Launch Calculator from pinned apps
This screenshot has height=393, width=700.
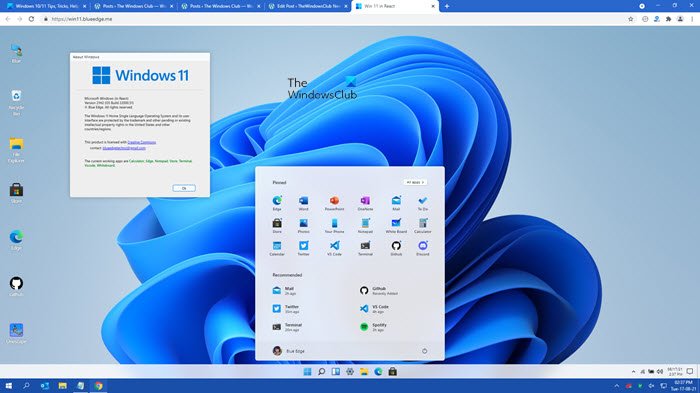tap(423, 225)
